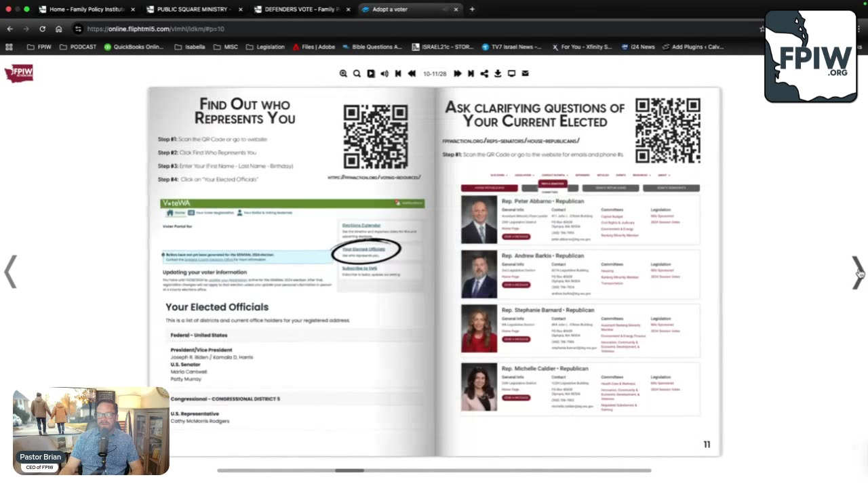
Task: Toggle the flipbook page-turn sound
Action: [384, 73]
